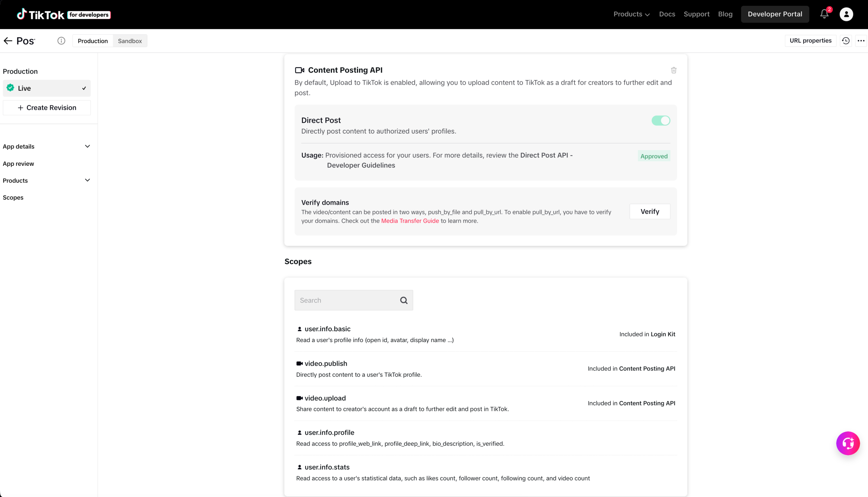Screen dimensions: 868x497
Task: Open the Products dropdown in top navigation
Action: click(631, 14)
